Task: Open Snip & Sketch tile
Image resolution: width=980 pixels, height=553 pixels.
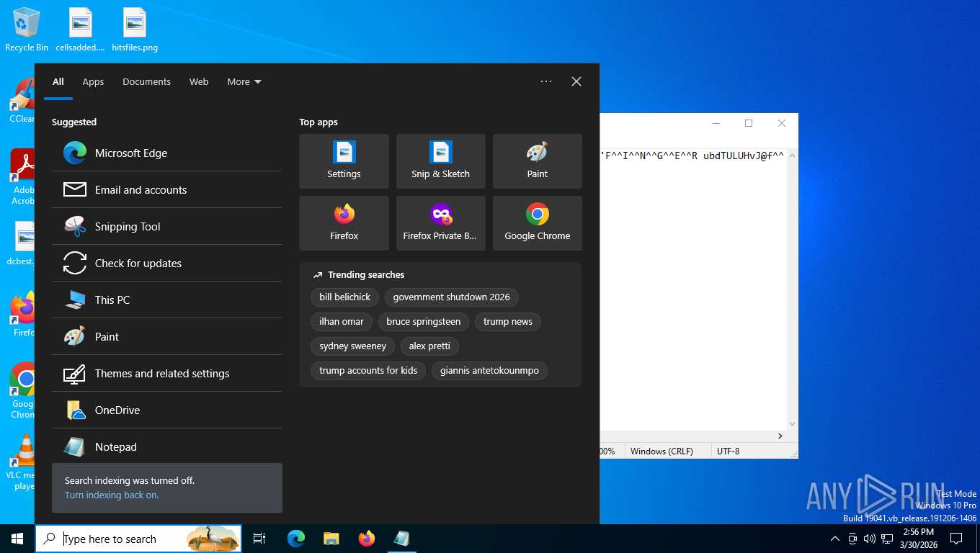Action: pyautogui.click(x=440, y=161)
